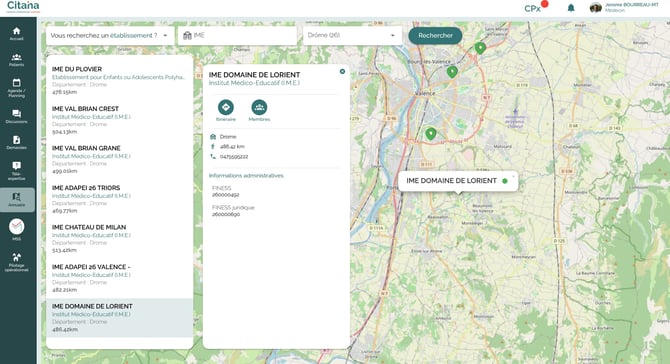This screenshot has height=364, width=670.
Task: Select IME VAL BRIAN GRANE result
Action: 119,159
